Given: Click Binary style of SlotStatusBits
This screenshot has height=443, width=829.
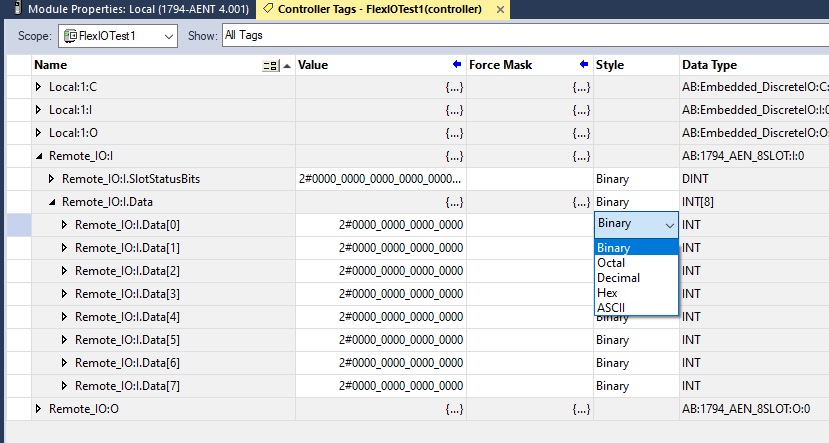Looking at the screenshot, I should click(x=636, y=179).
